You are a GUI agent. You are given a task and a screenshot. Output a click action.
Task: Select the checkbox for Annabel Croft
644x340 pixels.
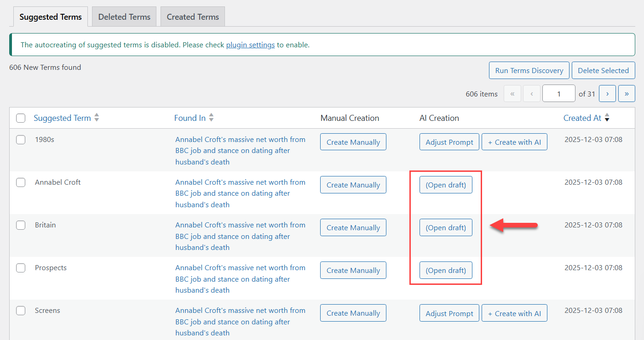(x=20, y=182)
